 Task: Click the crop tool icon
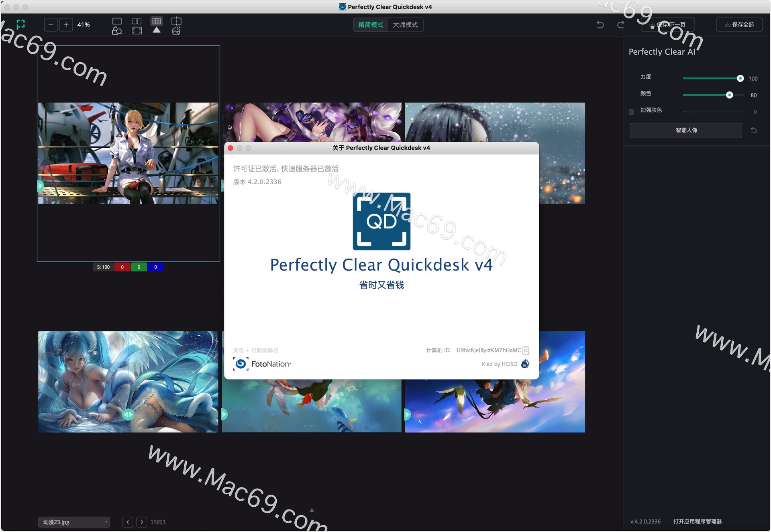tap(176, 21)
